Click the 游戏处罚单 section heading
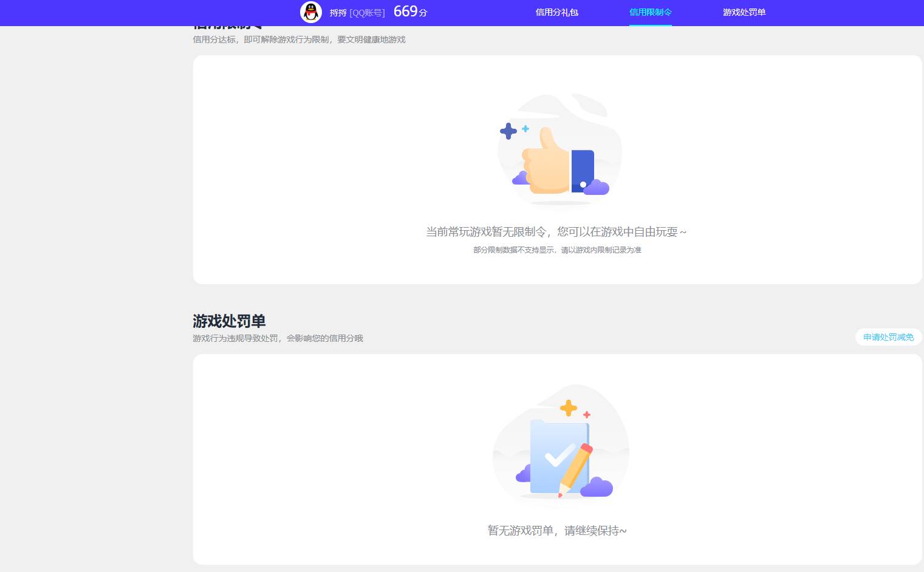The image size is (924, 572). click(x=229, y=321)
